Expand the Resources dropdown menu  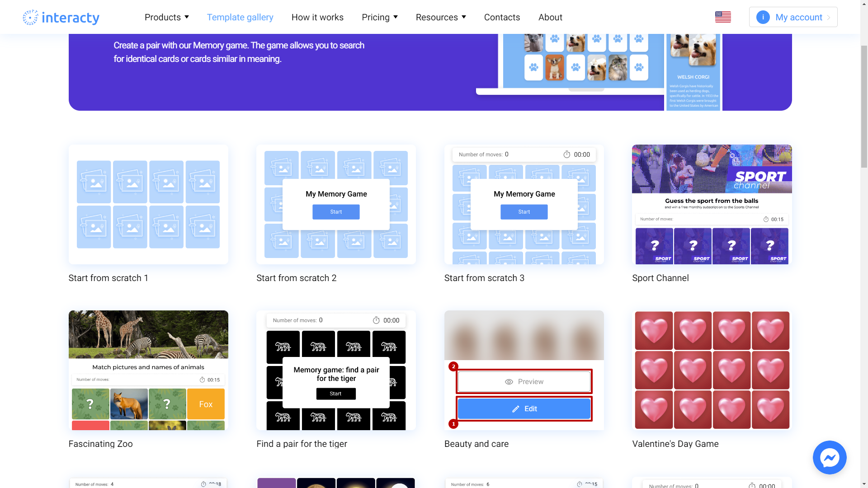click(x=441, y=17)
